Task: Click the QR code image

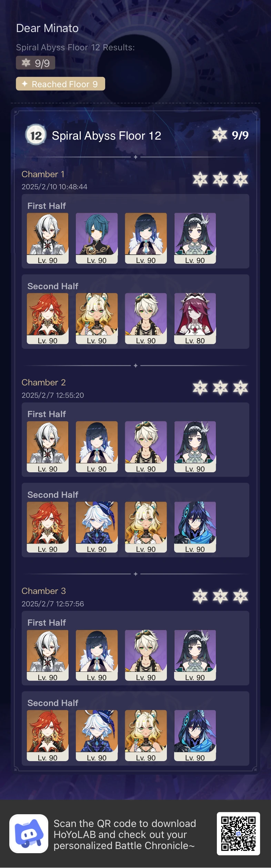Action: [x=238, y=834]
